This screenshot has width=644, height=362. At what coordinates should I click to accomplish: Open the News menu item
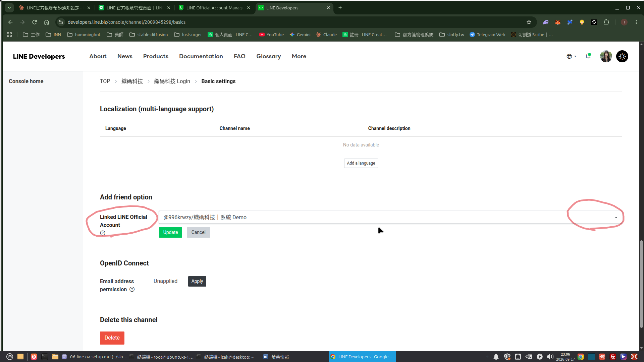(125, 56)
